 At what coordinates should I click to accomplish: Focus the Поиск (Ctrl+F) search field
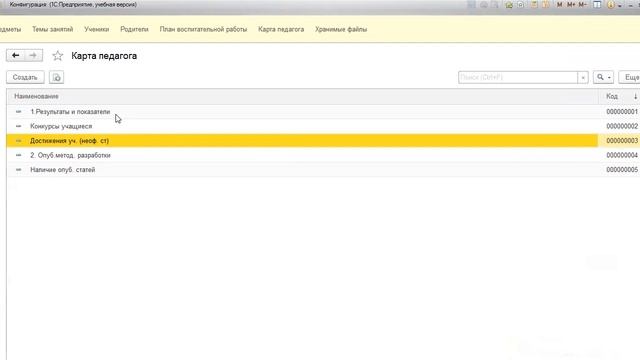click(x=518, y=77)
